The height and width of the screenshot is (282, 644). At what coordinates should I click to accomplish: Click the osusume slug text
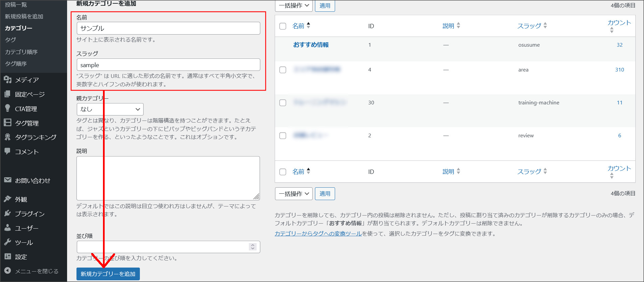pyautogui.click(x=529, y=45)
